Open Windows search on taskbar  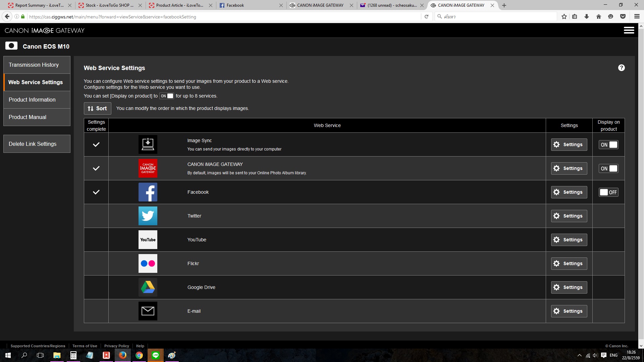(x=24, y=355)
